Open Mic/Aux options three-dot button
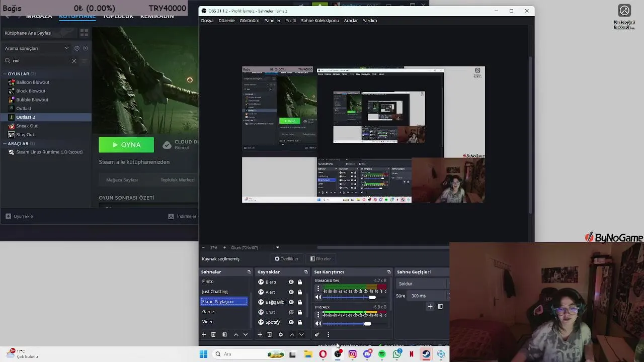644x362 pixels. click(318, 315)
